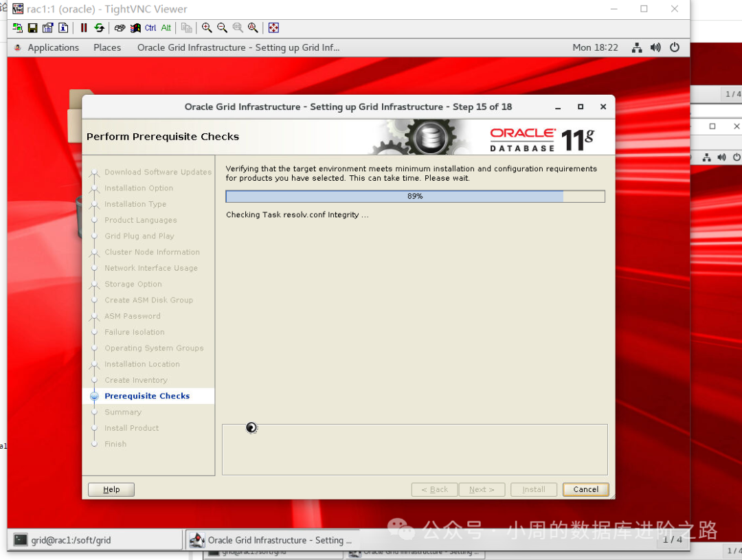The width and height of the screenshot is (742, 560).
Task: Click the volume speaker icon in the remote panel
Action: coord(655,47)
